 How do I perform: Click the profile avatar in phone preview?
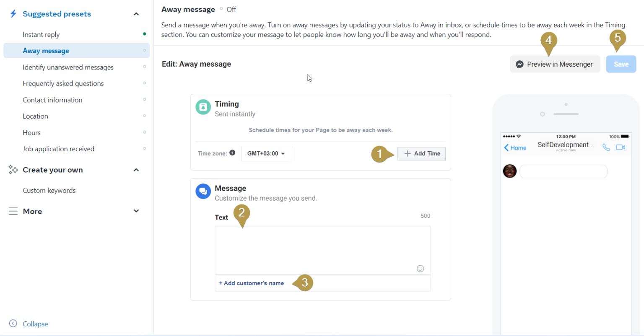(510, 171)
